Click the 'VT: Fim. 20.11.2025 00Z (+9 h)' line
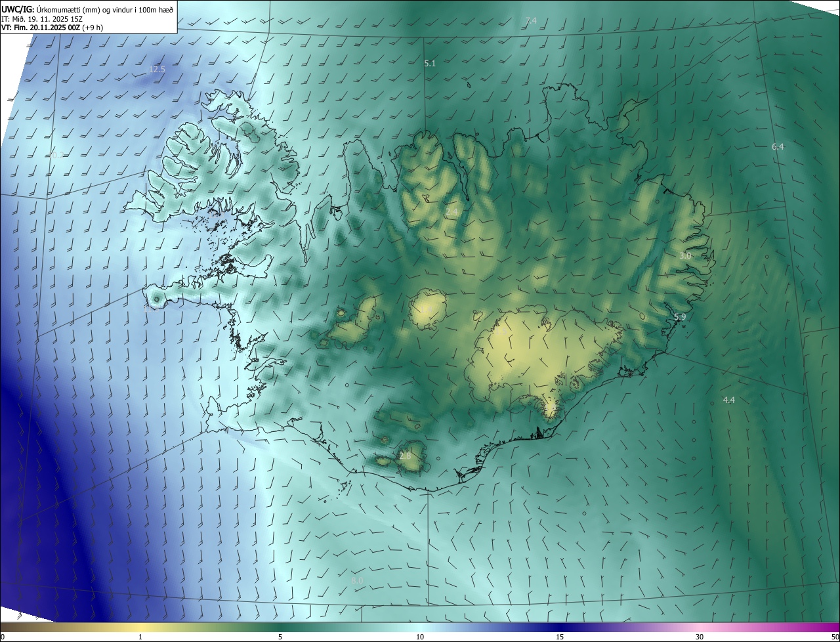 52,28
